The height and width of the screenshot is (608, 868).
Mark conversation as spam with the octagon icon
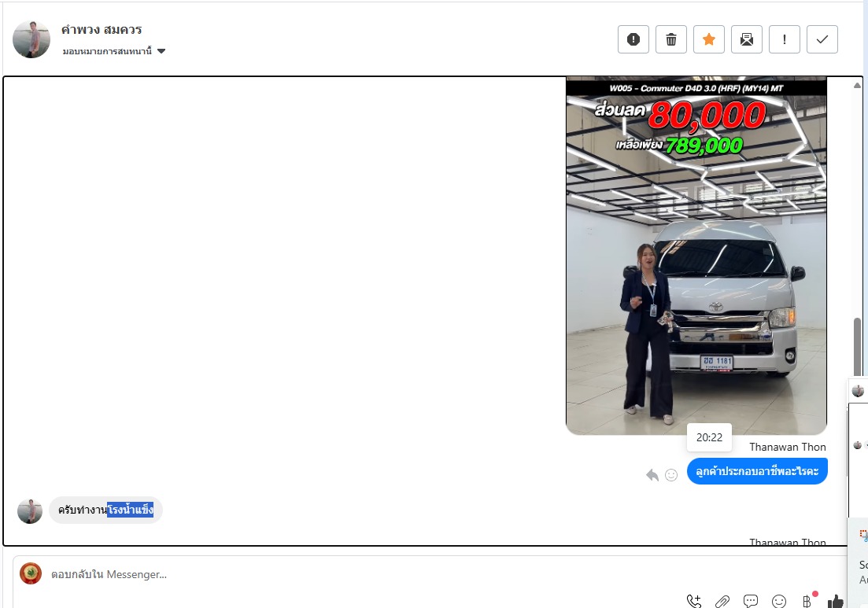point(633,39)
